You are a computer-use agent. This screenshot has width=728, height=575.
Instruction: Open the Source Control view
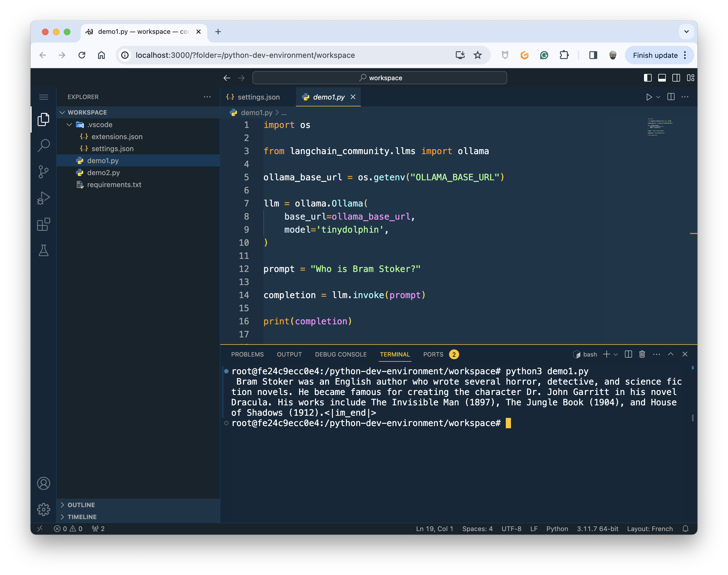[x=43, y=172]
